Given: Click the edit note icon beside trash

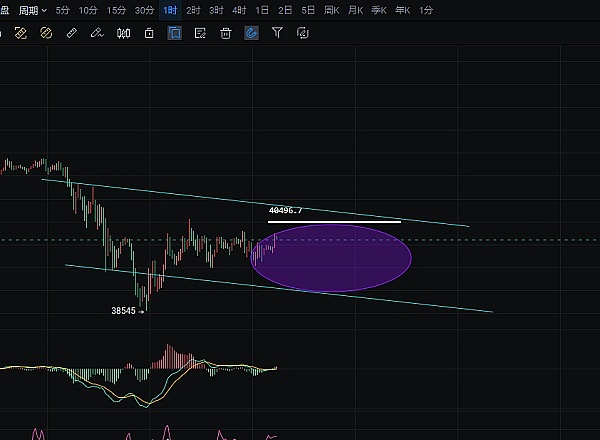Looking at the screenshot, I should click(200, 33).
